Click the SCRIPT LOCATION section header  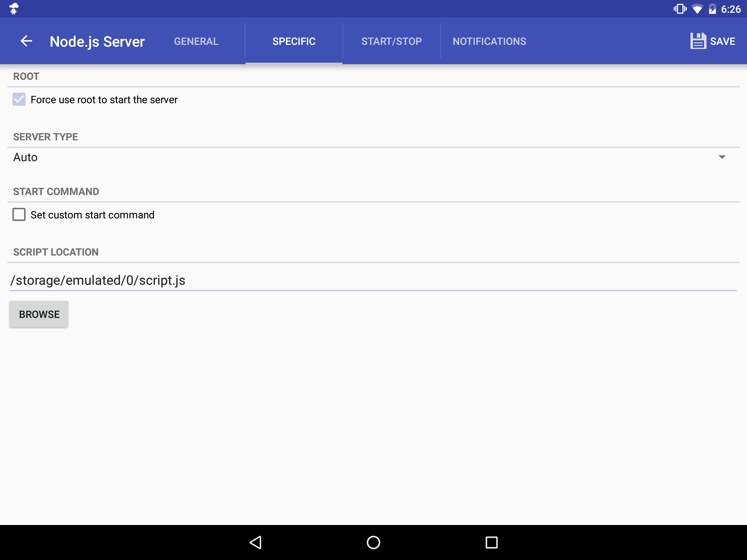(56, 252)
